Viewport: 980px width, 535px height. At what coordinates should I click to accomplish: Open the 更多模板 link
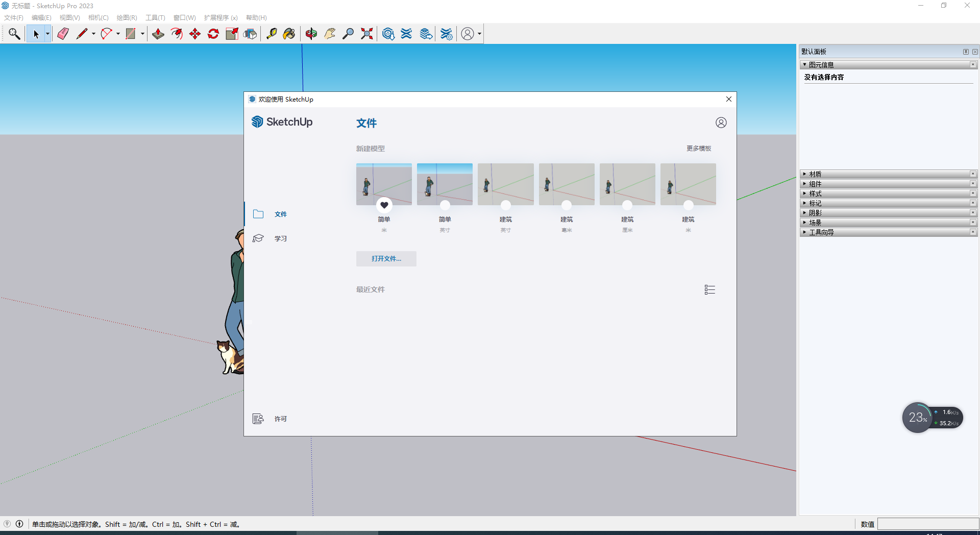coord(699,149)
